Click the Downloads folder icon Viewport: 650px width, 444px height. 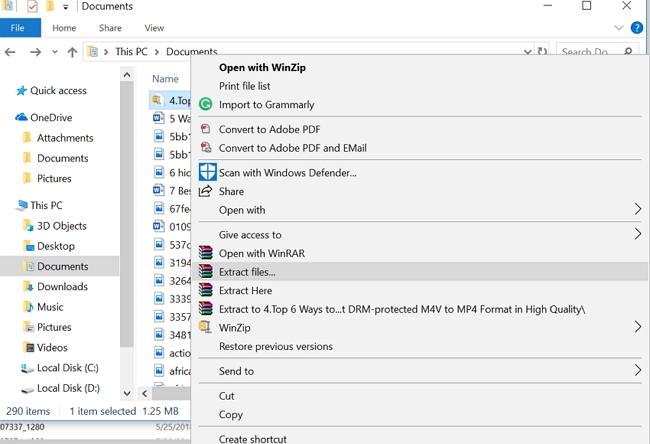coord(28,286)
